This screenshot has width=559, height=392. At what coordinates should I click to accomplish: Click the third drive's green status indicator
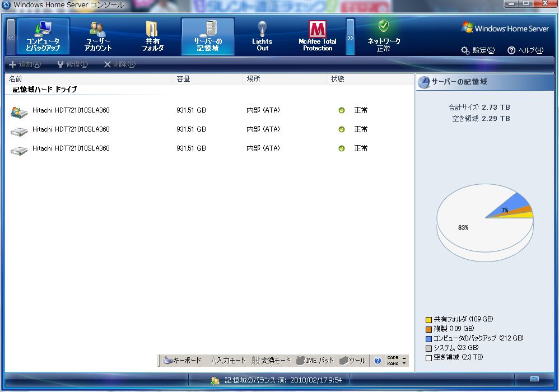tap(342, 148)
